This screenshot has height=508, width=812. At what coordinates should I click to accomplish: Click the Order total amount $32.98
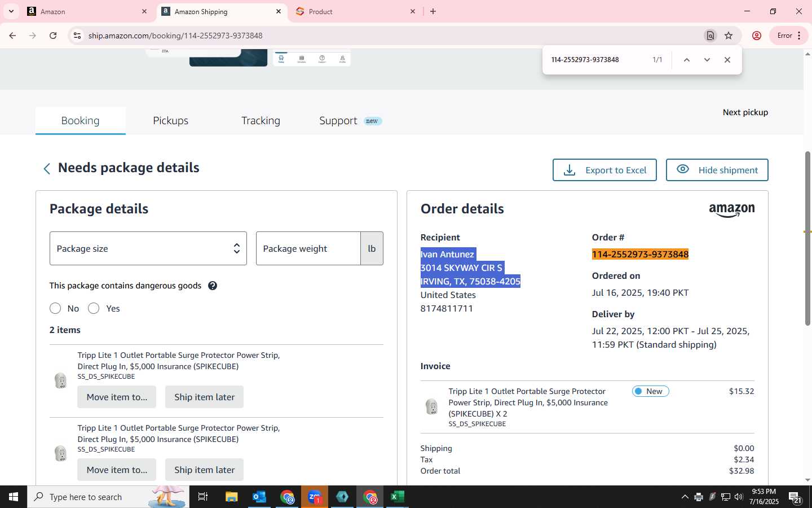742,471
